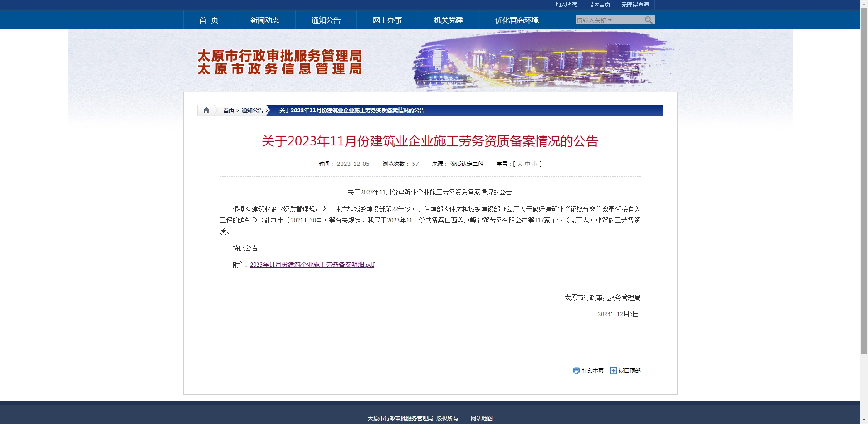Image resolution: width=868 pixels, height=424 pixels.
Task: Open the 优化营商环境 menu item
Action: [x=517, y=20]
